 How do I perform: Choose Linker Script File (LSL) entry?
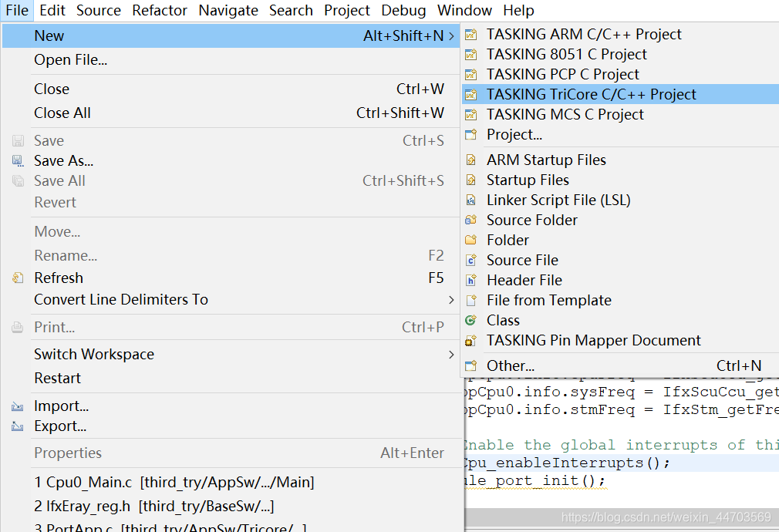[621, 200]
